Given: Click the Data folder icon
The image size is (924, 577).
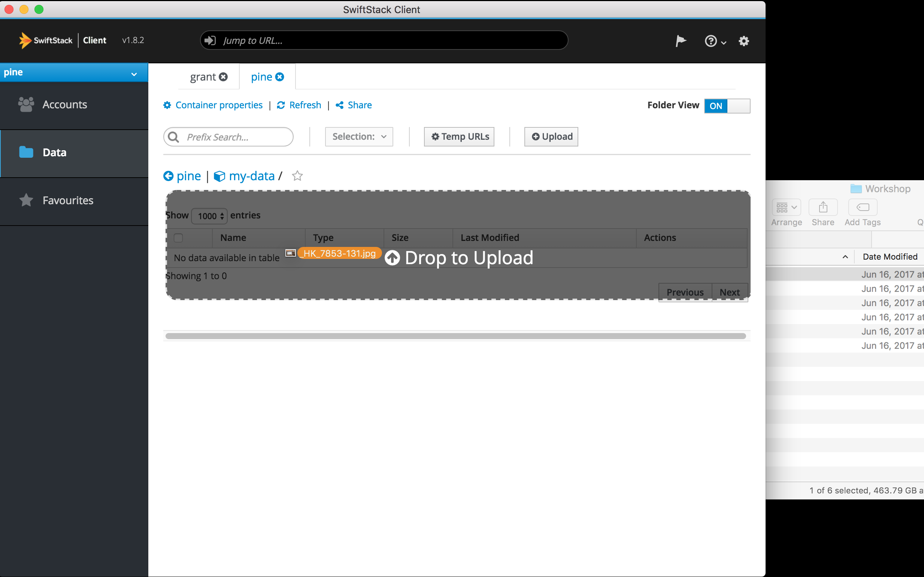Looking at the screenshot, I should [x=26, y=152].
